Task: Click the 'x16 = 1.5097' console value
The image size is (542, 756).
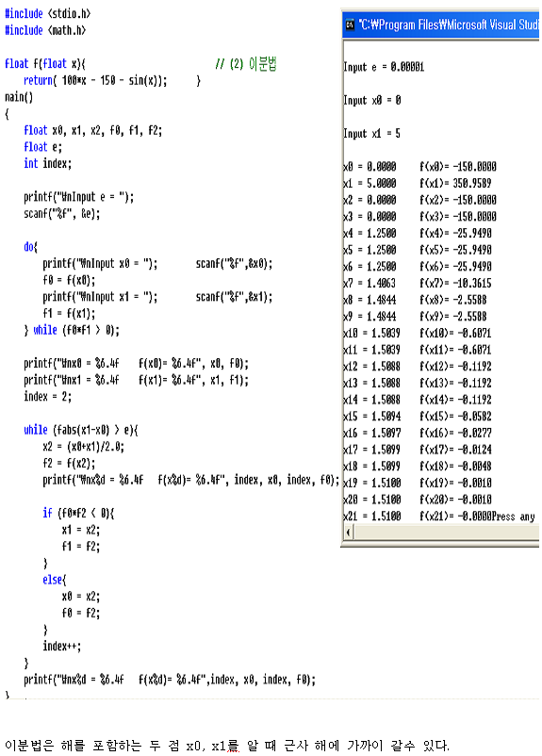Action: [371, 434]
